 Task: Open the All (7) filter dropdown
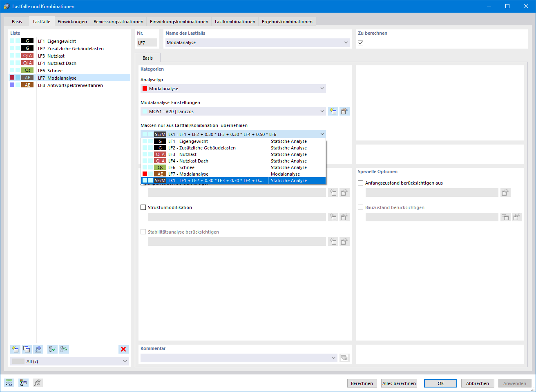[x=125, y=361]
